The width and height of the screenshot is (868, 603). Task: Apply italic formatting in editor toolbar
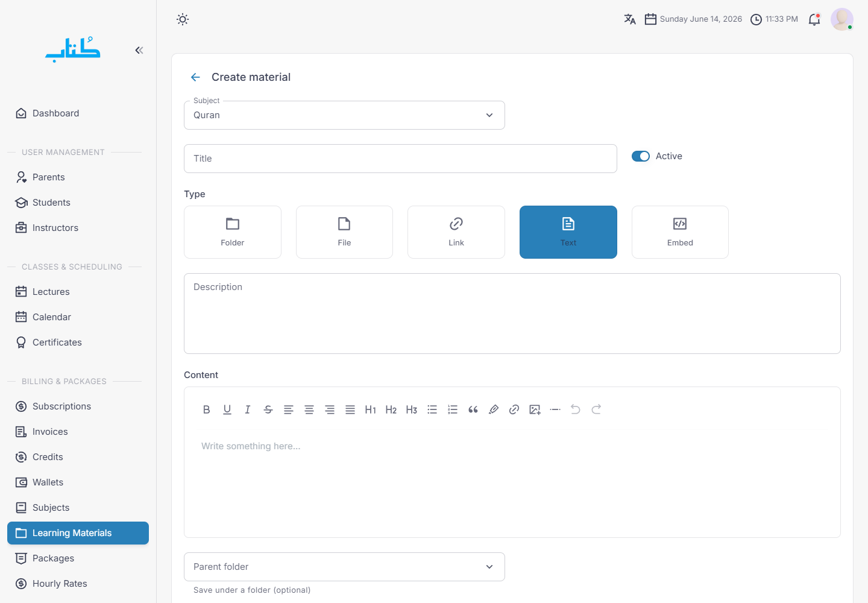[248, 409]
